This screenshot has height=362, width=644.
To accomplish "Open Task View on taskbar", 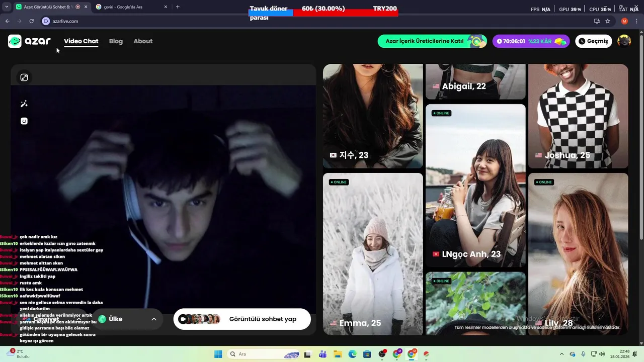I will pos(308,354).
